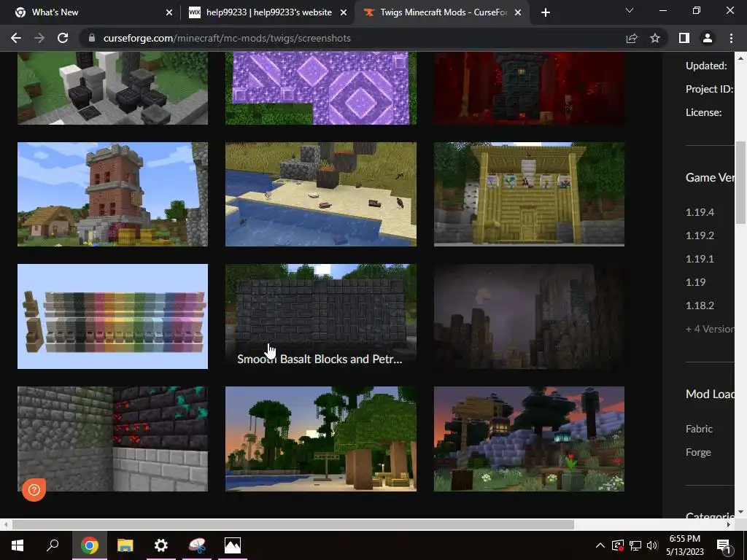This screenshot has width=747, height=560.
Task: Click the network status tray icon
Action: point(635,545)
